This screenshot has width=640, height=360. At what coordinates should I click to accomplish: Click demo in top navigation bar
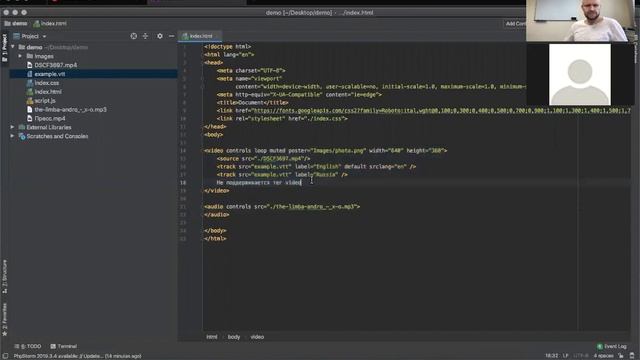pyautogui.click(x=16, y=24)
